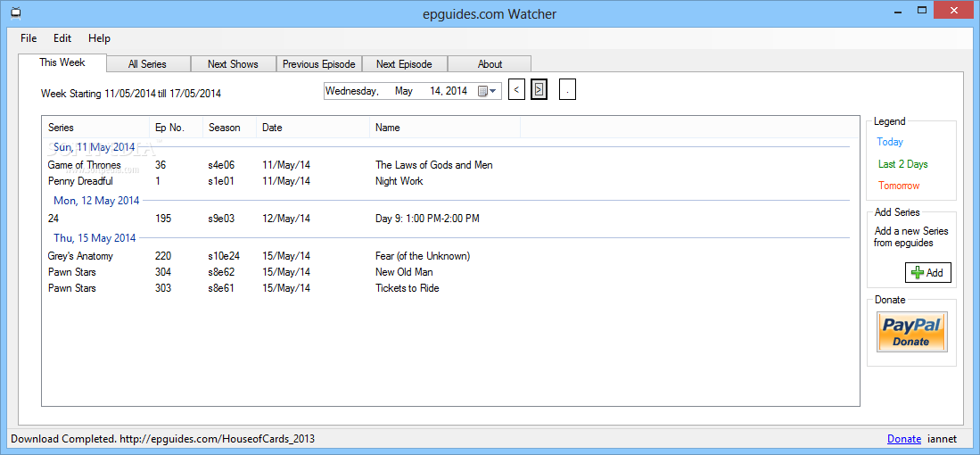
Task: Click episode name Day 9: 1:00 PM-2:00 PM
Action: [x=427, y=219]
